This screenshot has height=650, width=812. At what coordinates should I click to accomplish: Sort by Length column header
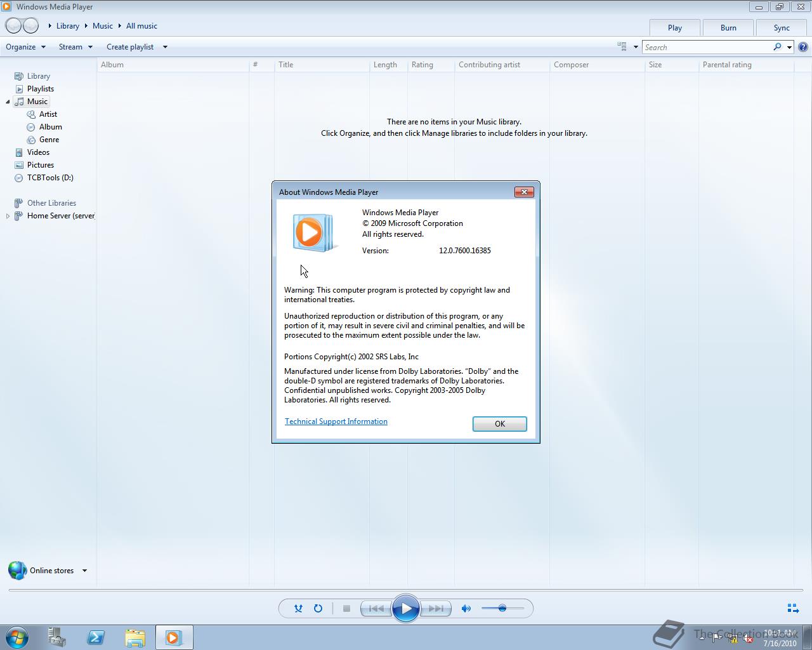[388, 65]
